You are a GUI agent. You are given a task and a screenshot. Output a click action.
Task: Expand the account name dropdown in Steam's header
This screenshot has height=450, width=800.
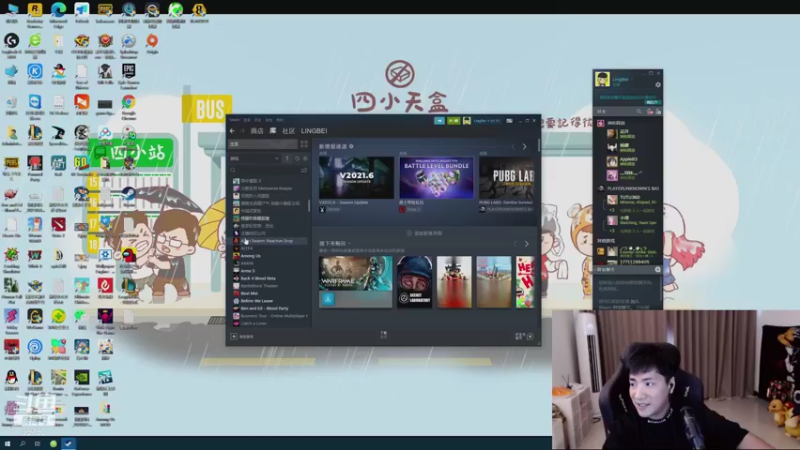[486, 121]
